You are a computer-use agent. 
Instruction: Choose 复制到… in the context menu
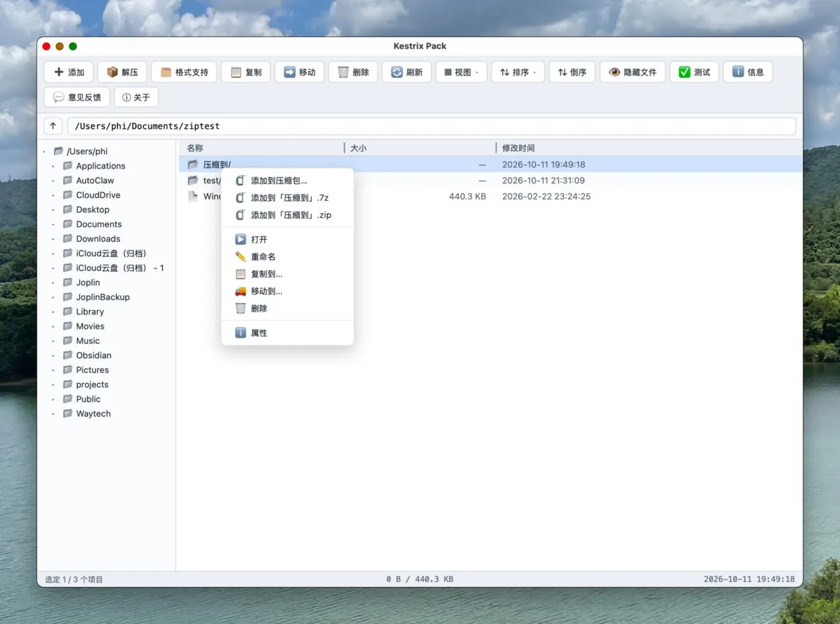coord(287,274)
